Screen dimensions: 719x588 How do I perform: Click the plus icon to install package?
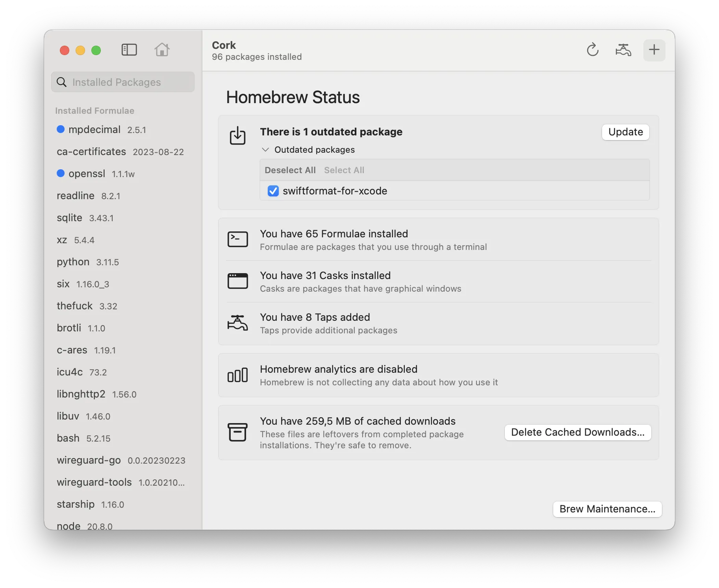tap(654, 50)
